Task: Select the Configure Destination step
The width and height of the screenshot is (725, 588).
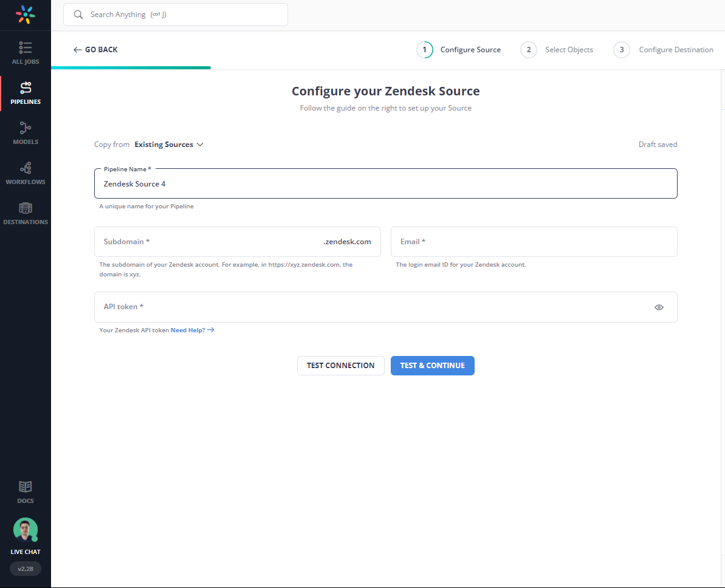Action: pyautogui.click(x=664, y=50)
